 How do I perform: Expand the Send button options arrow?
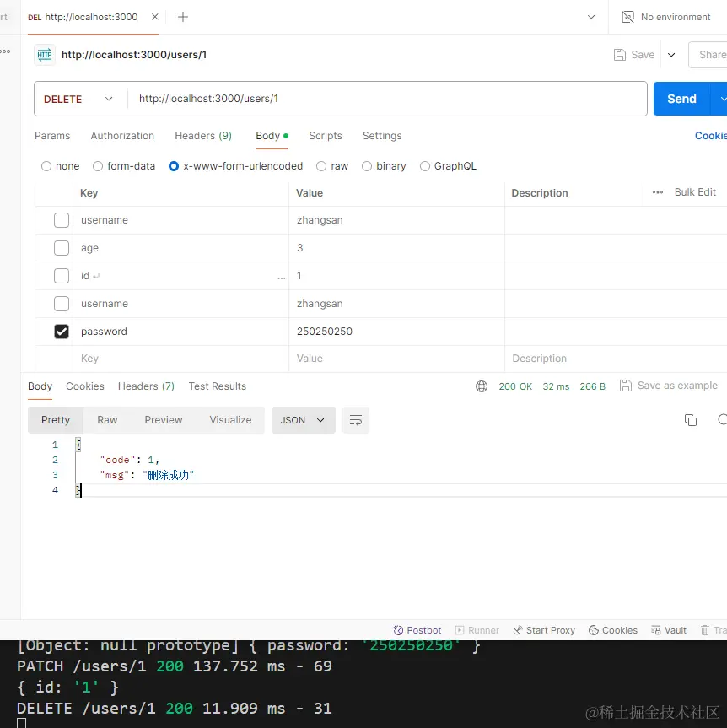(720, 99)
